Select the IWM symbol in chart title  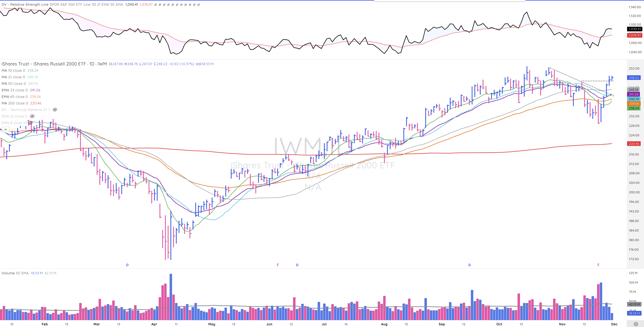[x=102, y=64]
